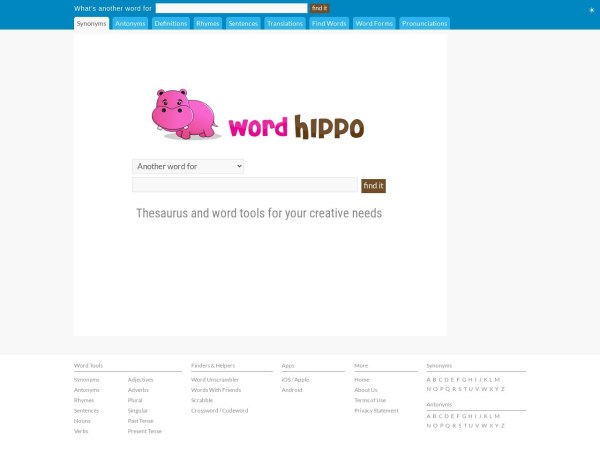Open footer Antonyms link under Word Tools

86,390
